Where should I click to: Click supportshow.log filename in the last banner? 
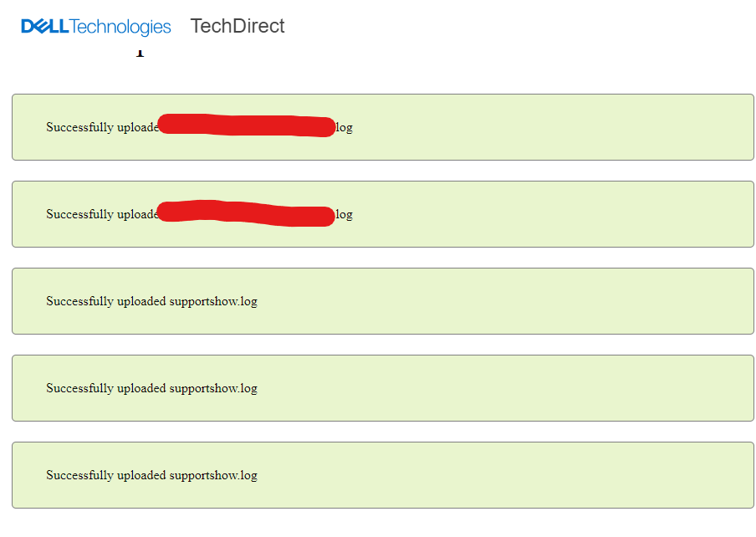click(x=213, y=476)
